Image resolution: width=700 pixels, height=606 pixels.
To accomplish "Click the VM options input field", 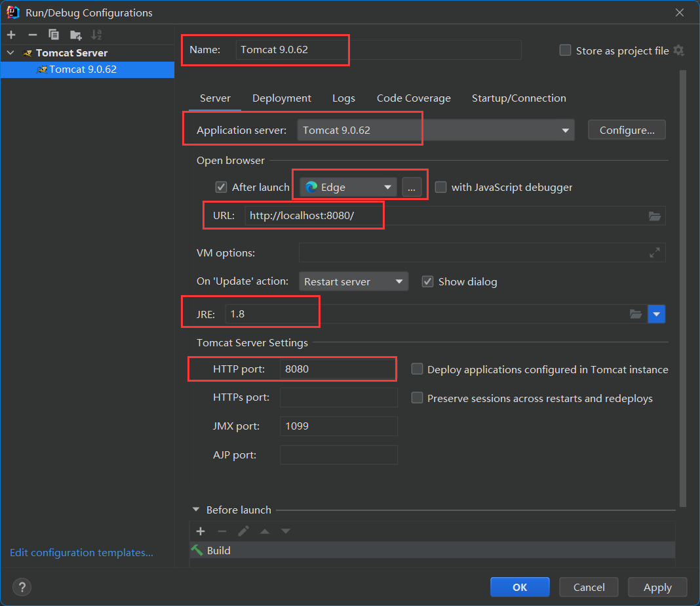I will tap(482, 253).
